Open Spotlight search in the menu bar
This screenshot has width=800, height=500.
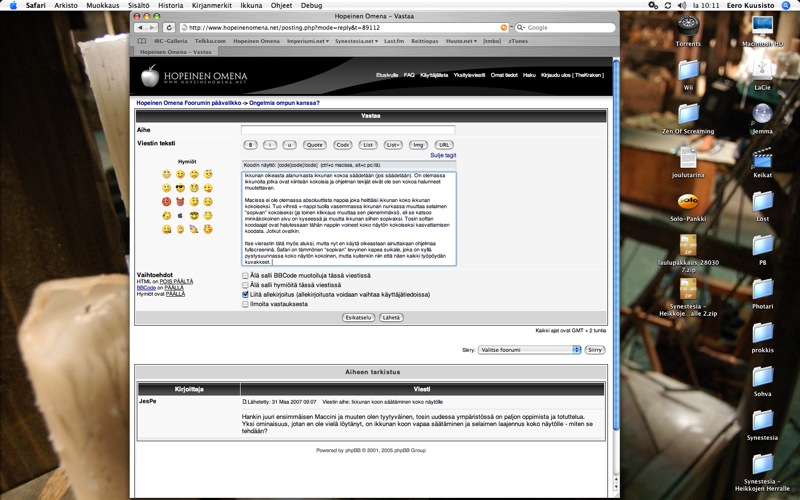786,5
